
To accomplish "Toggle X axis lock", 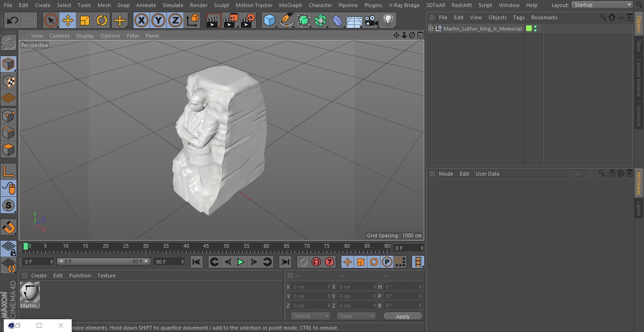I will [x=141, y=20].
